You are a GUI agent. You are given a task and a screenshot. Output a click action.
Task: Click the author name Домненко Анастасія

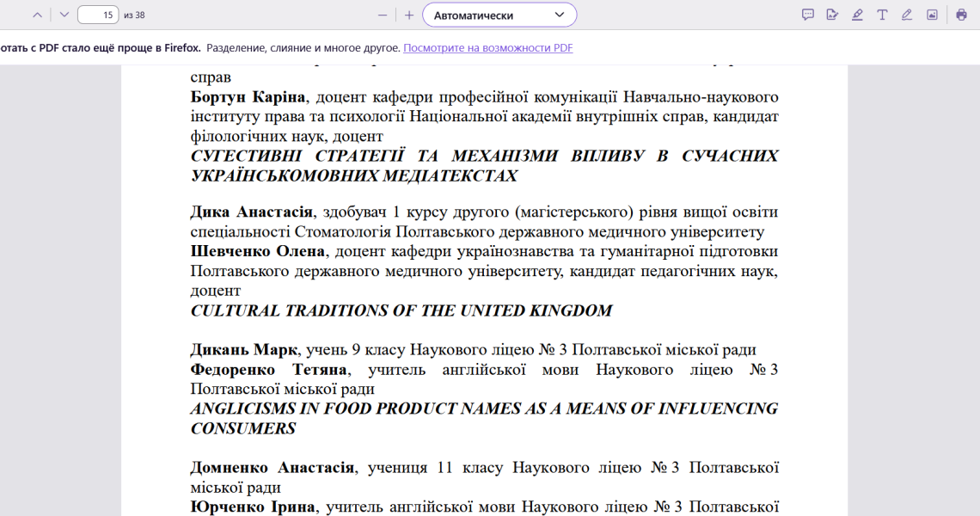pyautogui.click(x=272, y=468)
